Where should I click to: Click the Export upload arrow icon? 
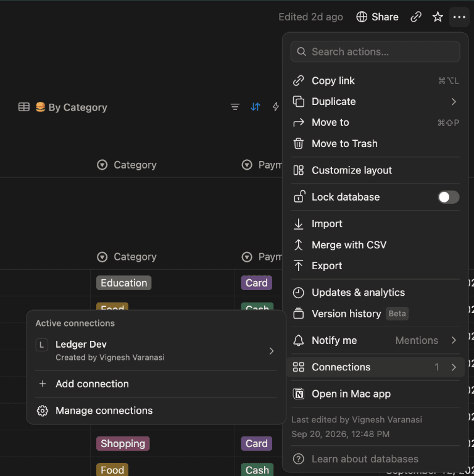coord(298,265)
